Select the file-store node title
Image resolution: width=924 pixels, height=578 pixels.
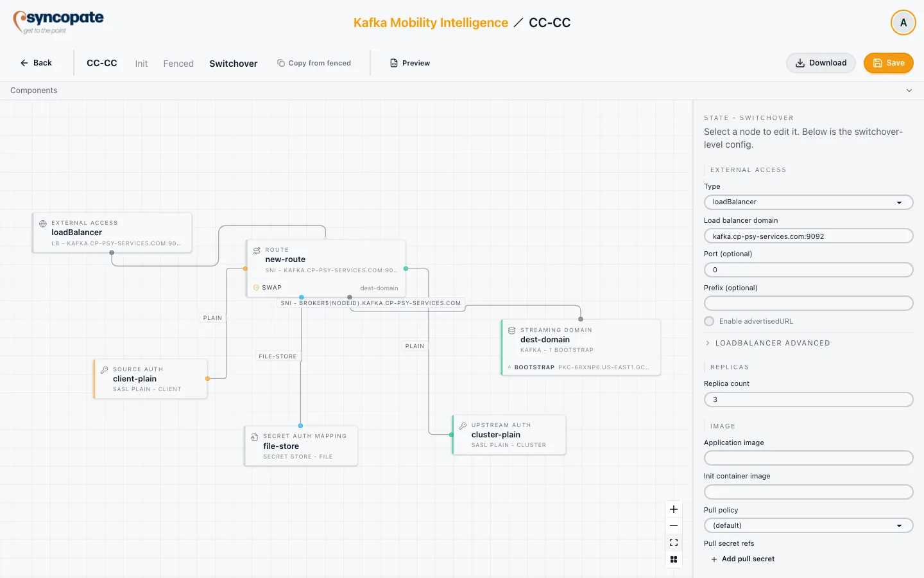coord(281,446)
